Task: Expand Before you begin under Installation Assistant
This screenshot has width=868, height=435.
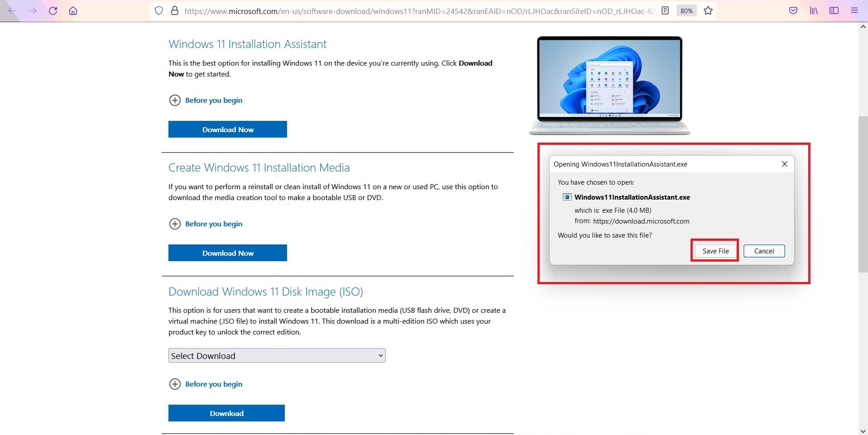Action: pyautogui.click(x=206, y=100)
